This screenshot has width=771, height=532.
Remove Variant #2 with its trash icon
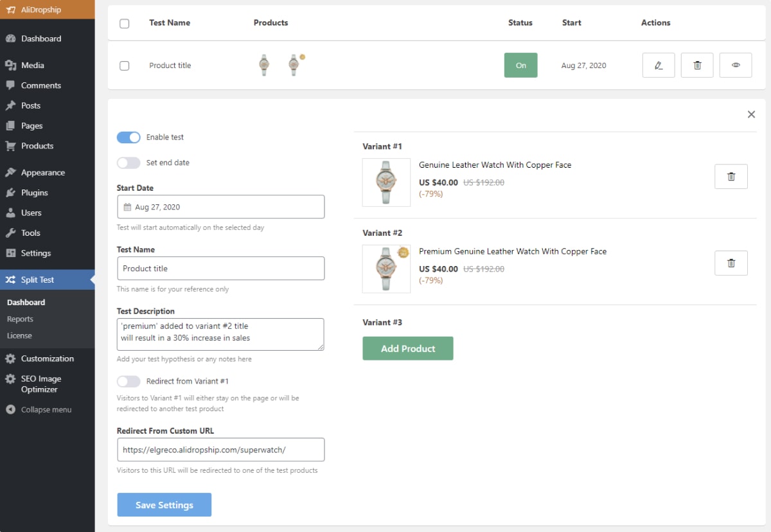tap(731, 262)
